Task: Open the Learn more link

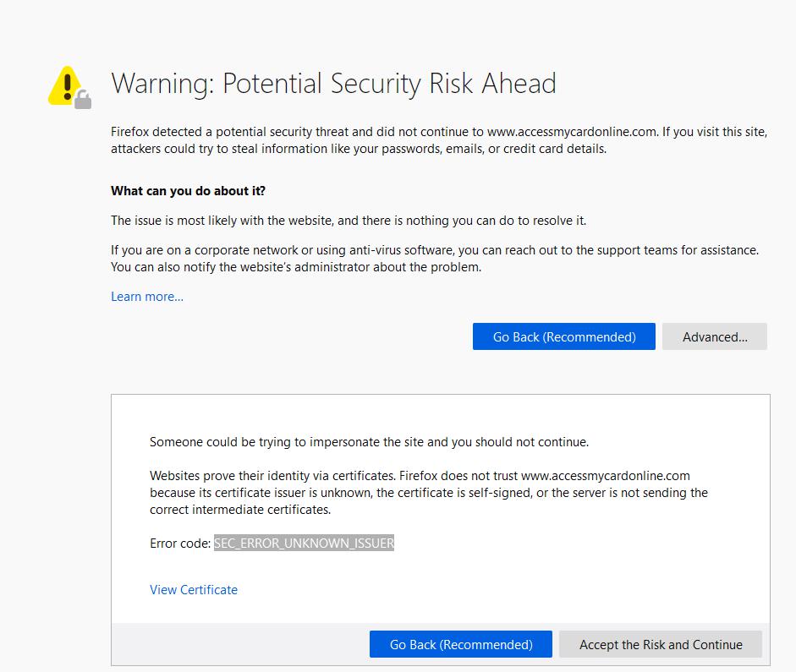Action: [x=147, y=297]
